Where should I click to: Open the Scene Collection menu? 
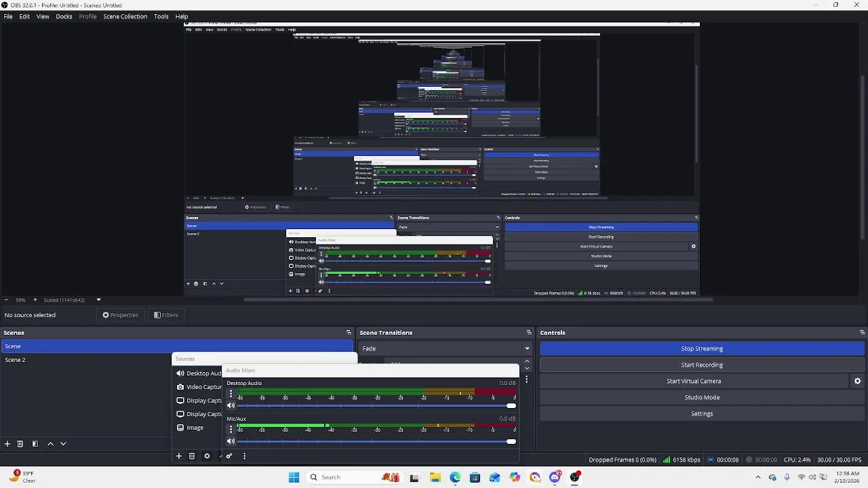(x=125, y=16)
